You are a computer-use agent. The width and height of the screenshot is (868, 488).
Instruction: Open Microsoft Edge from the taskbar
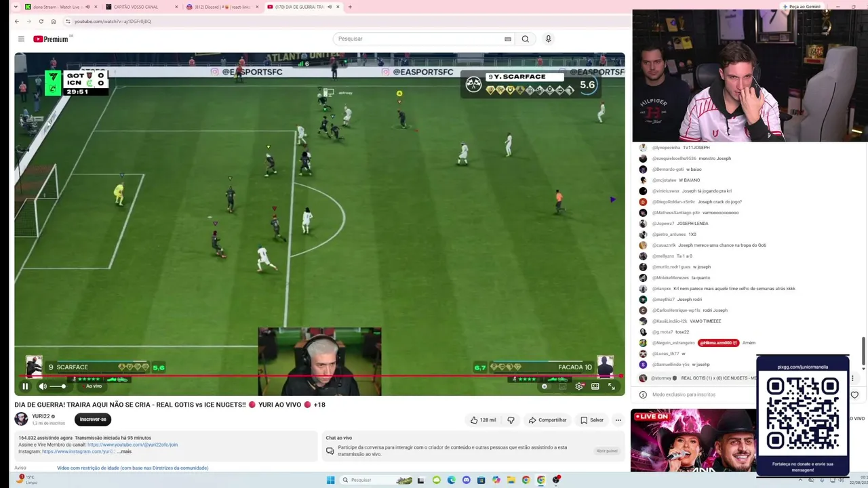point(451,480)
